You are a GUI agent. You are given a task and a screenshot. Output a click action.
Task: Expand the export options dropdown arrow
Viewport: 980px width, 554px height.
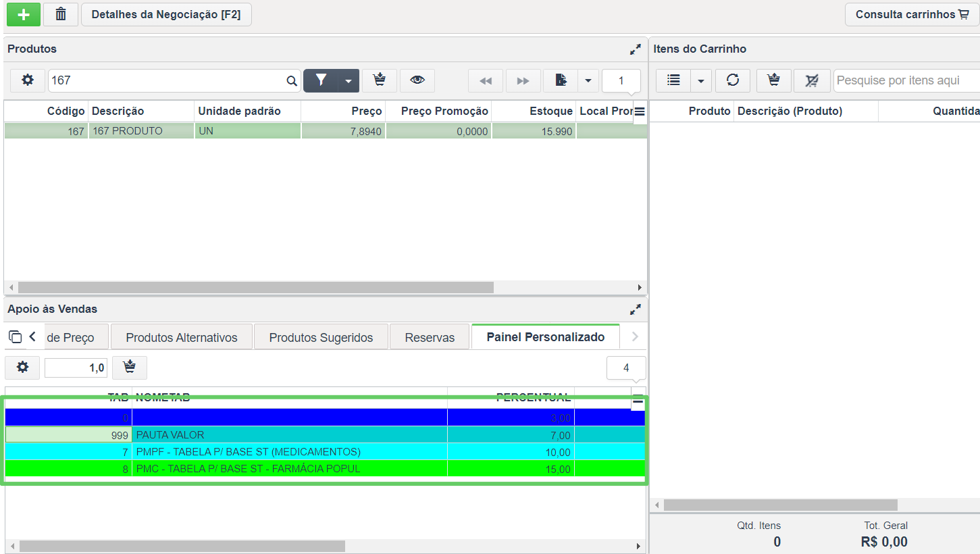pyautogui.click(x=588, y=80)
